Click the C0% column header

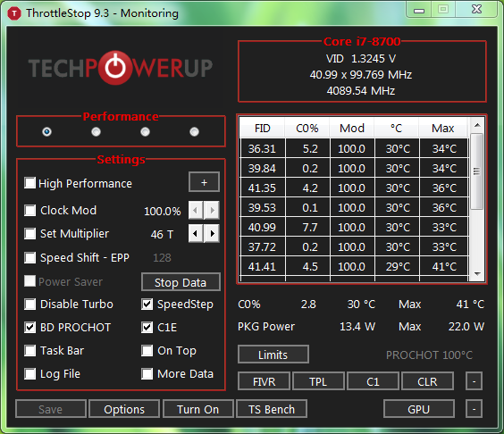pos(307,129)
